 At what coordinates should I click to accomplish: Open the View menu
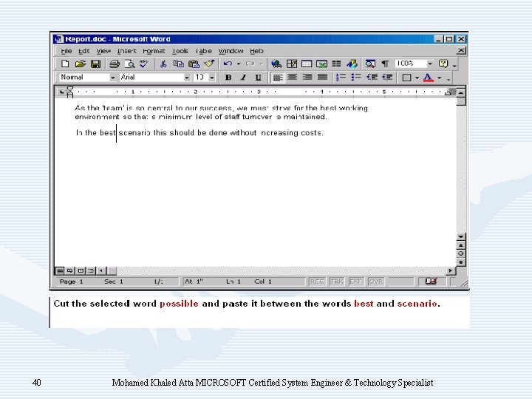[x=103, y=51]
